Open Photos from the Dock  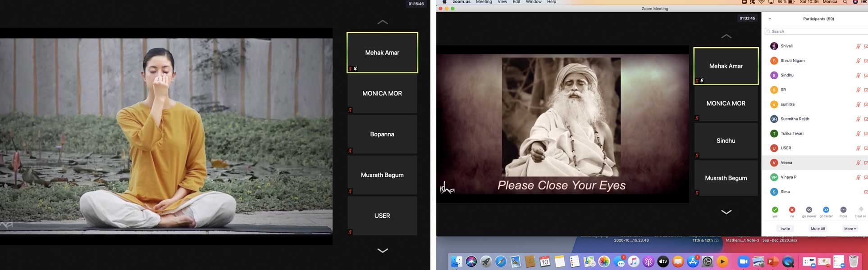point(604,261)
